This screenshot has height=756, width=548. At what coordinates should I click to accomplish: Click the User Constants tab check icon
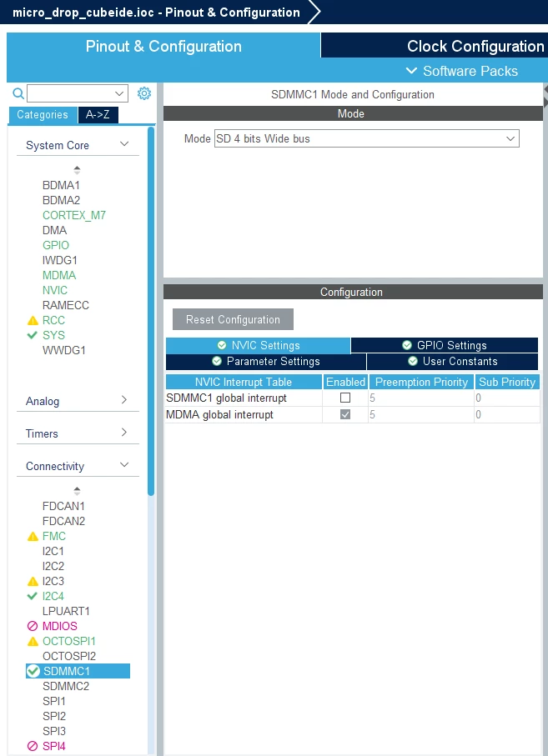click(413, 361)
